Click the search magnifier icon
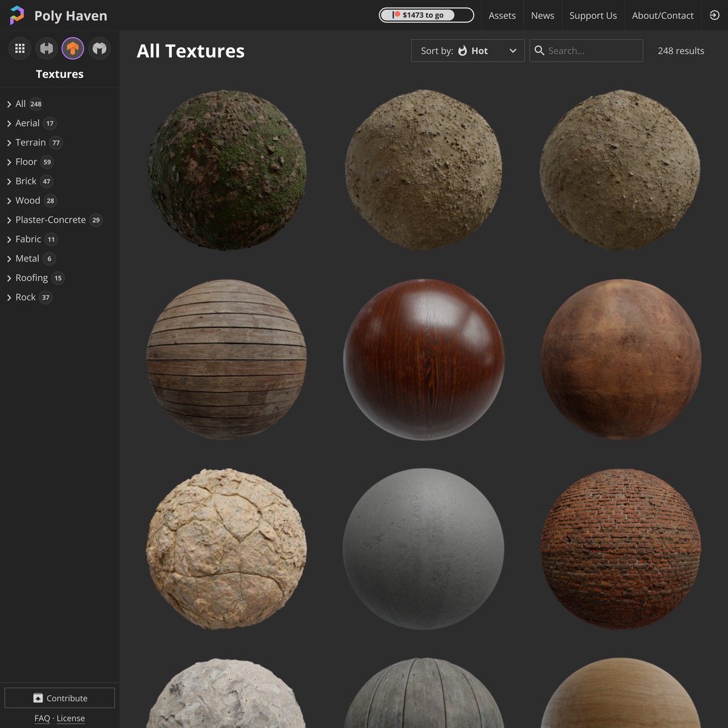The image size is (728, 728). pyautogui.click(x=540, y=50)
